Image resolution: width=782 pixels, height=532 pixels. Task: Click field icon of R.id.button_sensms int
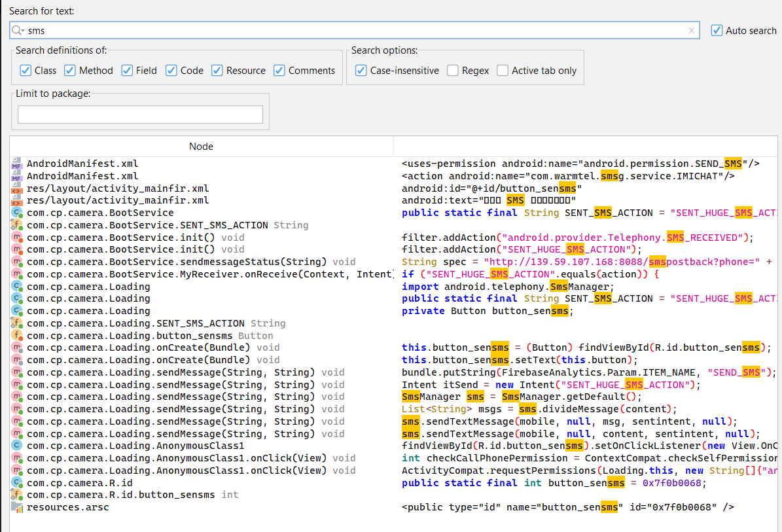point(17,495)
